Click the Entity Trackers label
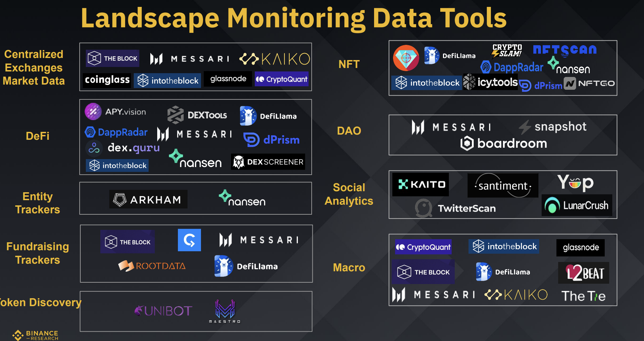Image resolution: width=644 pixels, height=341 pixels. tap(38, 203)
